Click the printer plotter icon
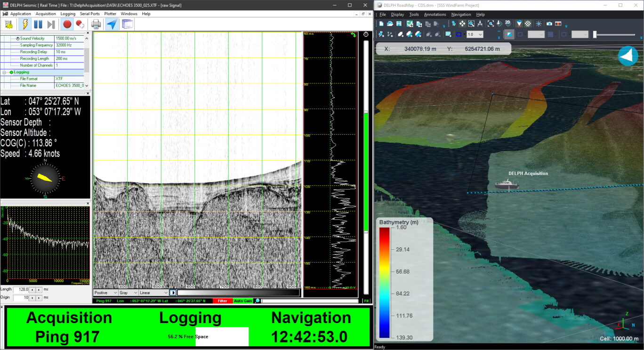644x350 pixels. (96, 24)
